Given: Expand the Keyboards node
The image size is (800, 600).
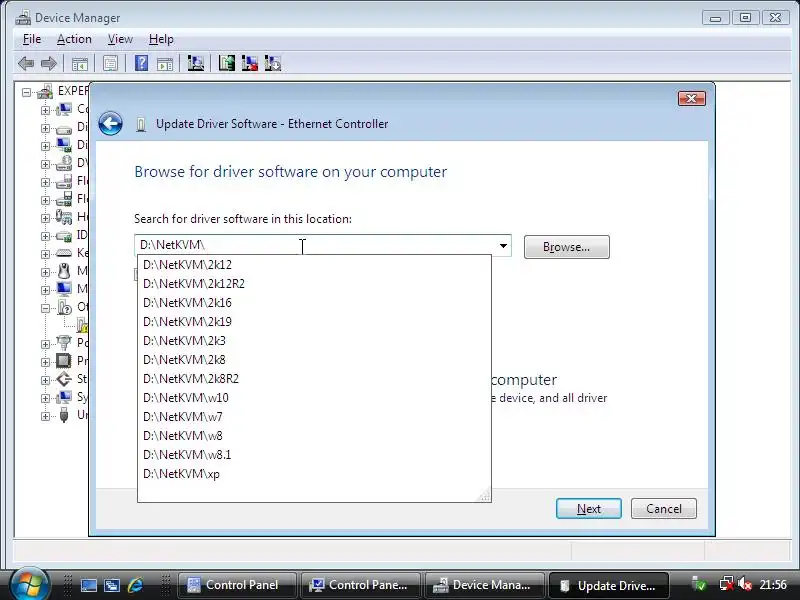Looking at the screenshot, I should [45, 254].
